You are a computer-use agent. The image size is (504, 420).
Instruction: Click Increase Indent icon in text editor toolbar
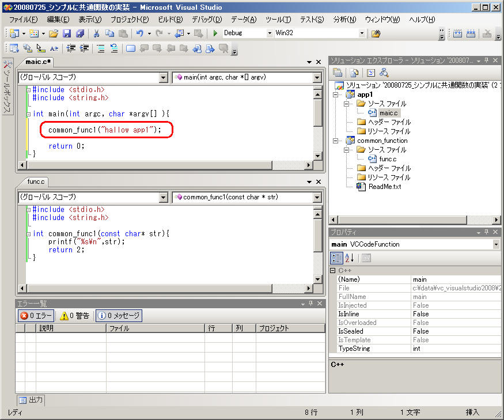click(84, 48)
